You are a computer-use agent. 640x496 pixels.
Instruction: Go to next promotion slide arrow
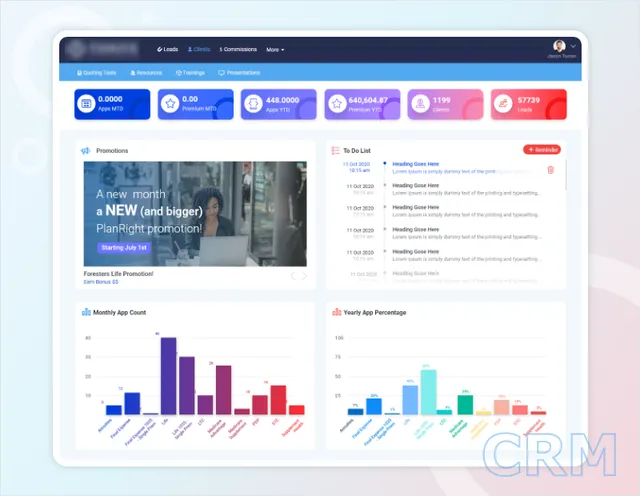pos(305,275)
